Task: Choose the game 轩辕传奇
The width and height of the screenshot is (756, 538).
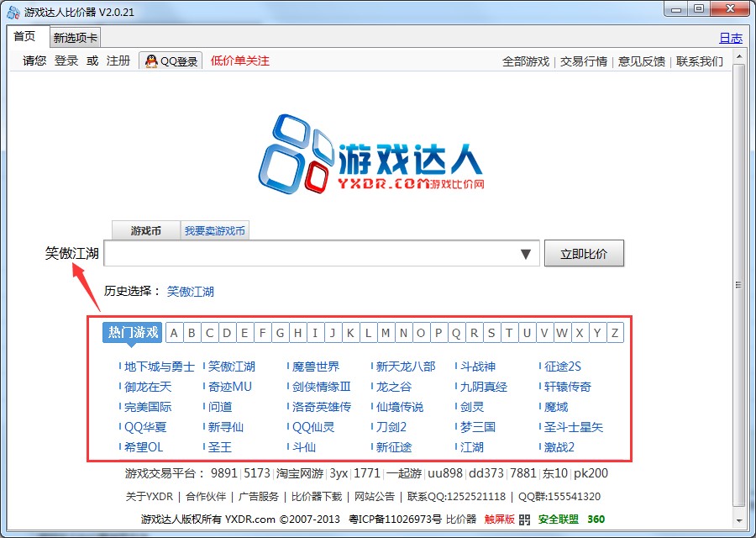Action: (568, 387)
